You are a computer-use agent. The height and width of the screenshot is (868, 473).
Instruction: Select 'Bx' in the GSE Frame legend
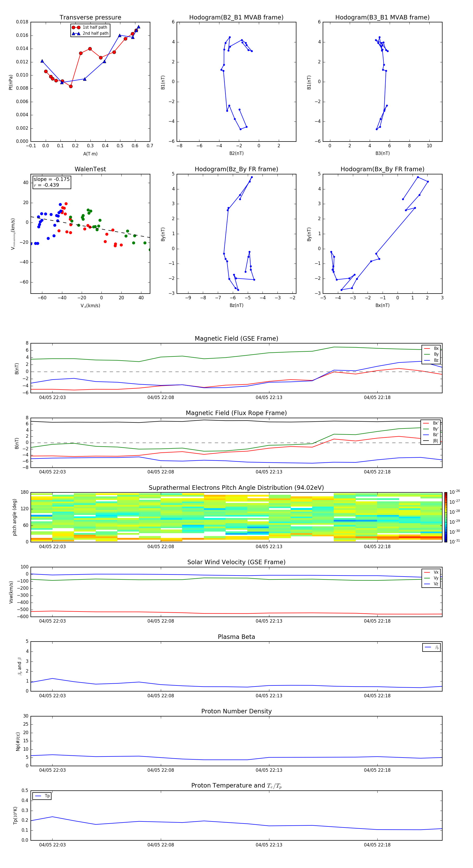coord(431,349)
